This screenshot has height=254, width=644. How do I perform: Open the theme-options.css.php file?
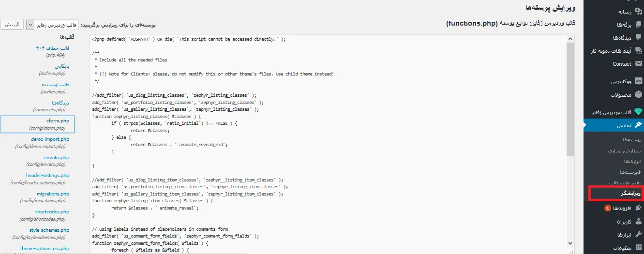(x=45, y=248)
